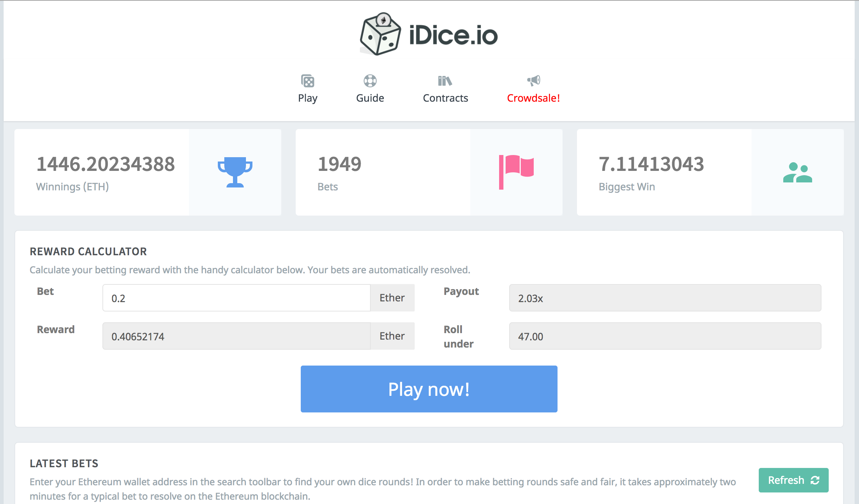Click inside the Bet amount field

[x=237, y=298]
